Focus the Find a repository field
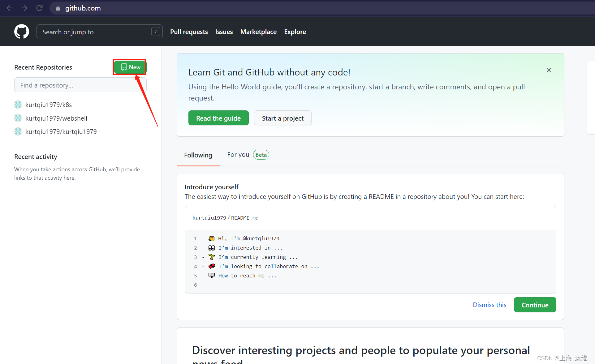 point(80,85)
